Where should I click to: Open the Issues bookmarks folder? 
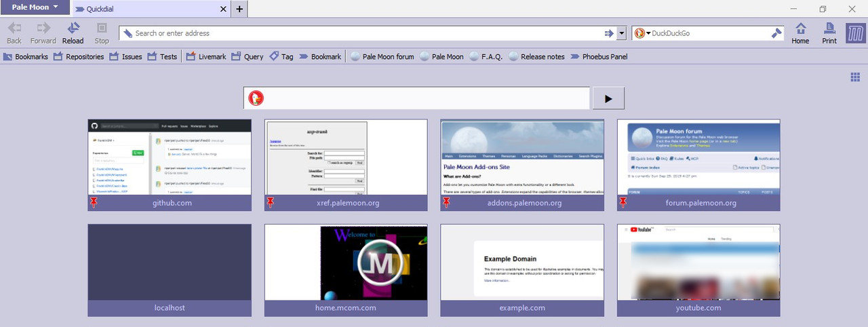click(x=125, y=57)
